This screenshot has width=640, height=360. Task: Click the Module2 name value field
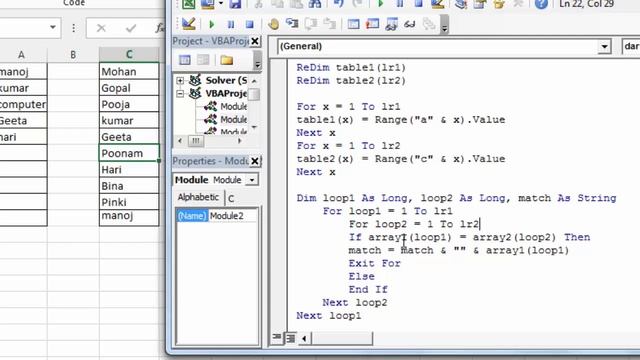[x=233, y=216]
